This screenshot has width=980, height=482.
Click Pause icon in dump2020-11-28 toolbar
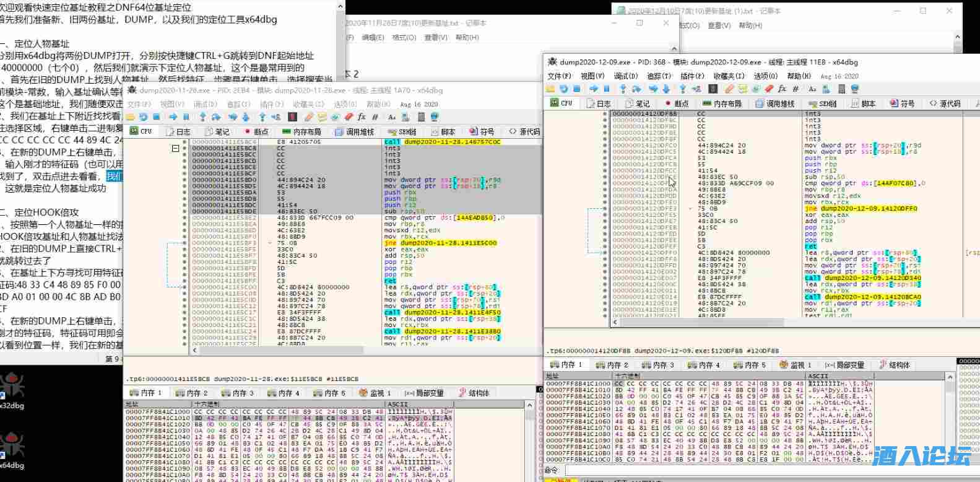coord(186,117)
